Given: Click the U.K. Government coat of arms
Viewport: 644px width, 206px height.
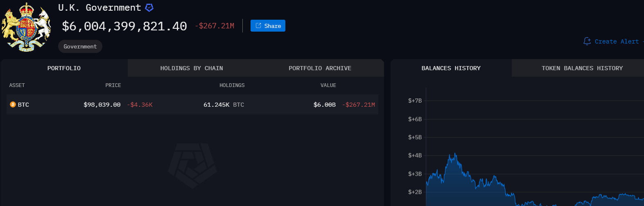Looking at the screenshot, I should 26,27.
